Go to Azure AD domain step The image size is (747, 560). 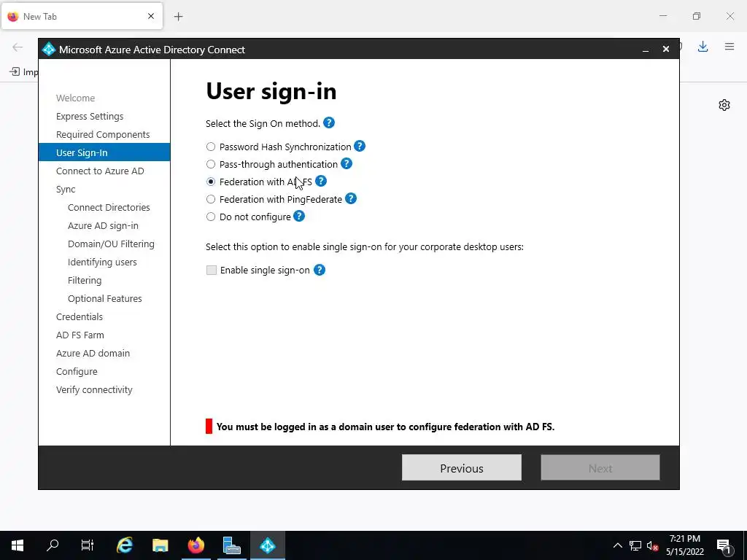(x=93, y=353)
